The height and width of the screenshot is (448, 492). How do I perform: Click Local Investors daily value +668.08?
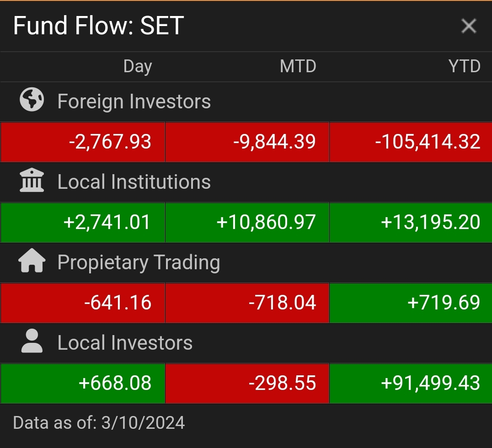pos(115,383)
